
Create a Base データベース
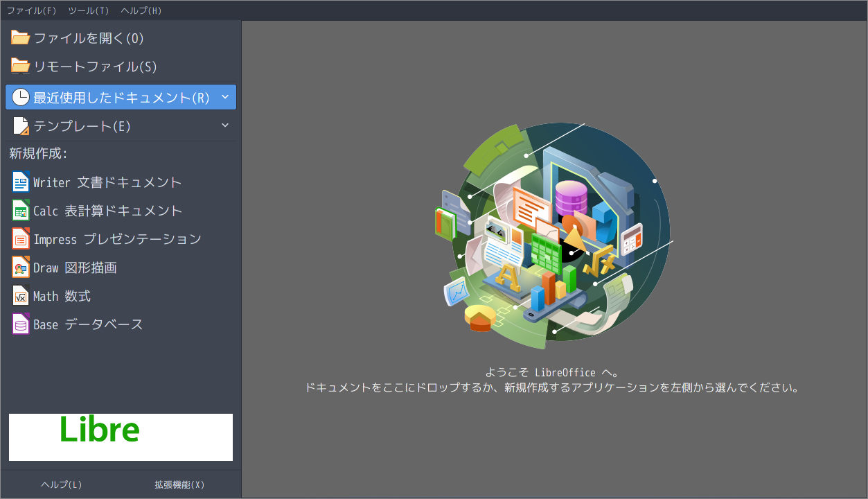pos(88,324)
